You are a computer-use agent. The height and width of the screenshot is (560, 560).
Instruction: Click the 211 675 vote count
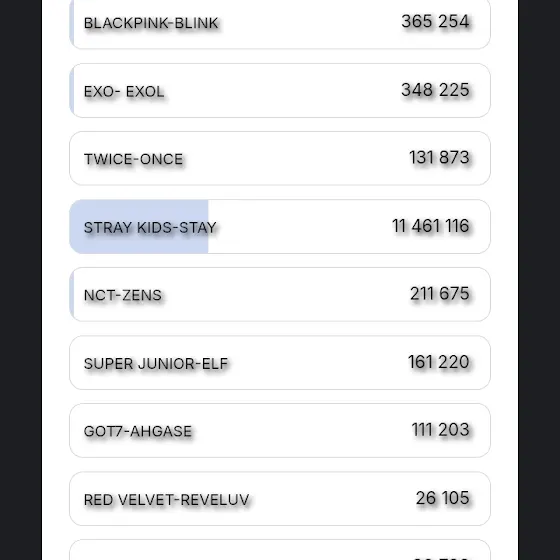[x=439, y=294]
